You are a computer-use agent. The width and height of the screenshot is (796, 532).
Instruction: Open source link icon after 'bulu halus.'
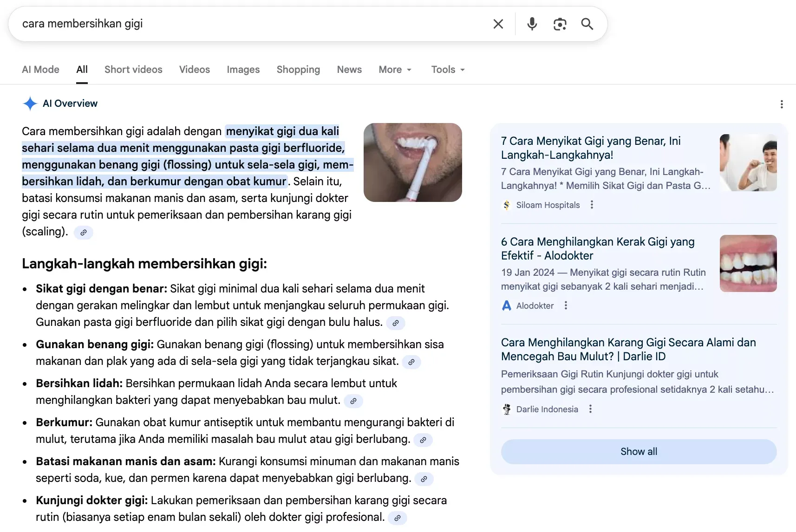tap(396, 323)
